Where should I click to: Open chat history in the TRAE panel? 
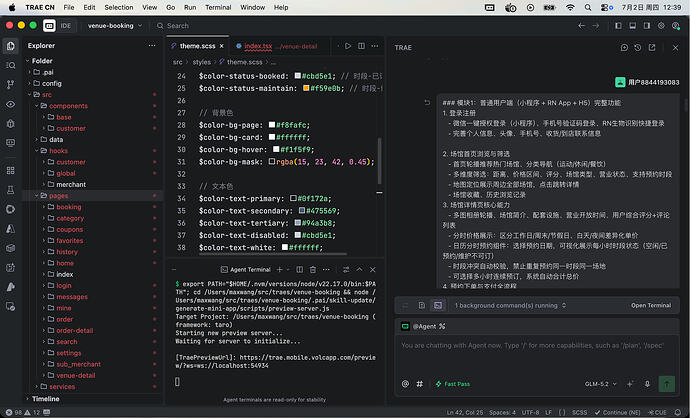(x=638, y=48)
